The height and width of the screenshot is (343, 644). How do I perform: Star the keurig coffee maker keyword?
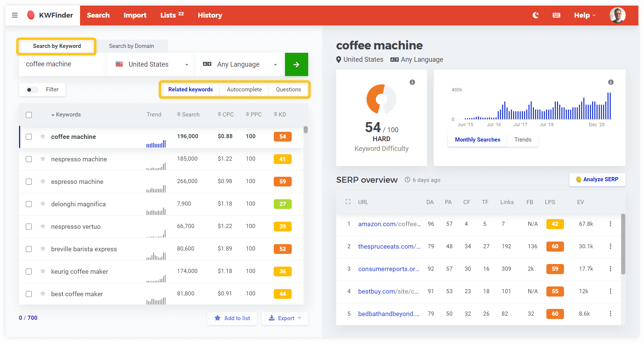(43, 271)
